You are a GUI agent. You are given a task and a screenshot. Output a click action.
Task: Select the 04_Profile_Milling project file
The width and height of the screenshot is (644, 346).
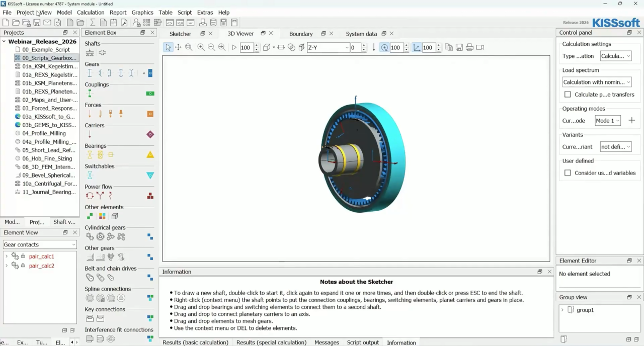pos(44,133)
